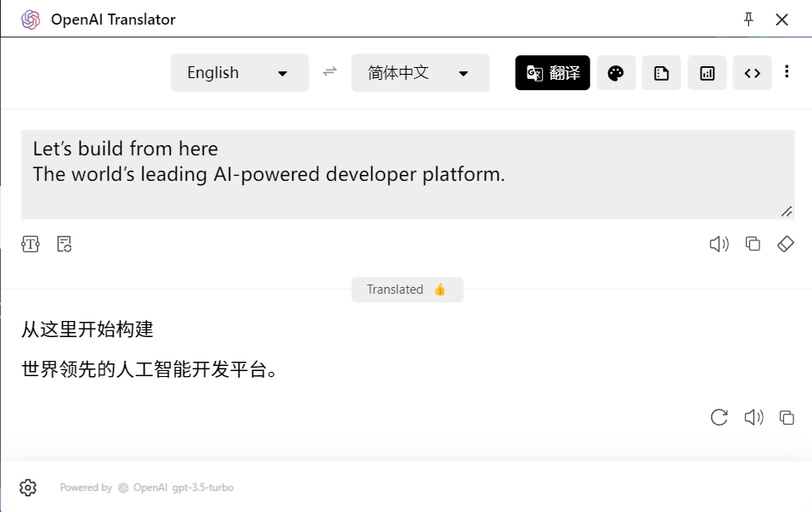Toggle the pin-to-top button

pos(748,19)
